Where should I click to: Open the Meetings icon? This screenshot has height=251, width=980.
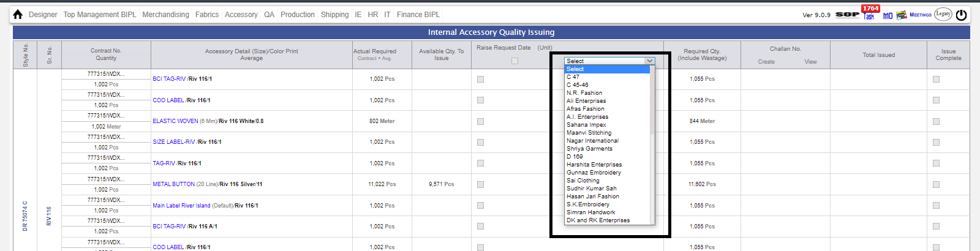coord(920,15)
